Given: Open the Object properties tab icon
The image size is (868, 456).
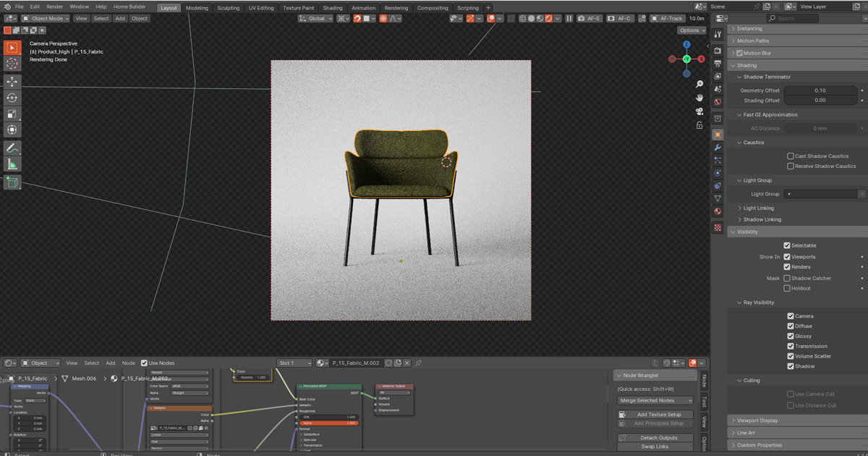Looking at the screenshot, I should pyautogui.click(x=718, y=135).
